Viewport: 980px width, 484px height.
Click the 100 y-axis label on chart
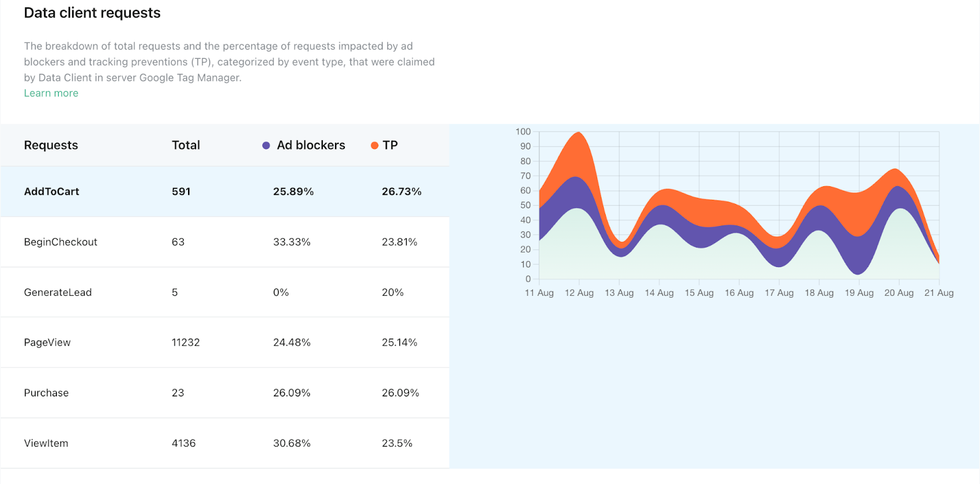[523, 132]
